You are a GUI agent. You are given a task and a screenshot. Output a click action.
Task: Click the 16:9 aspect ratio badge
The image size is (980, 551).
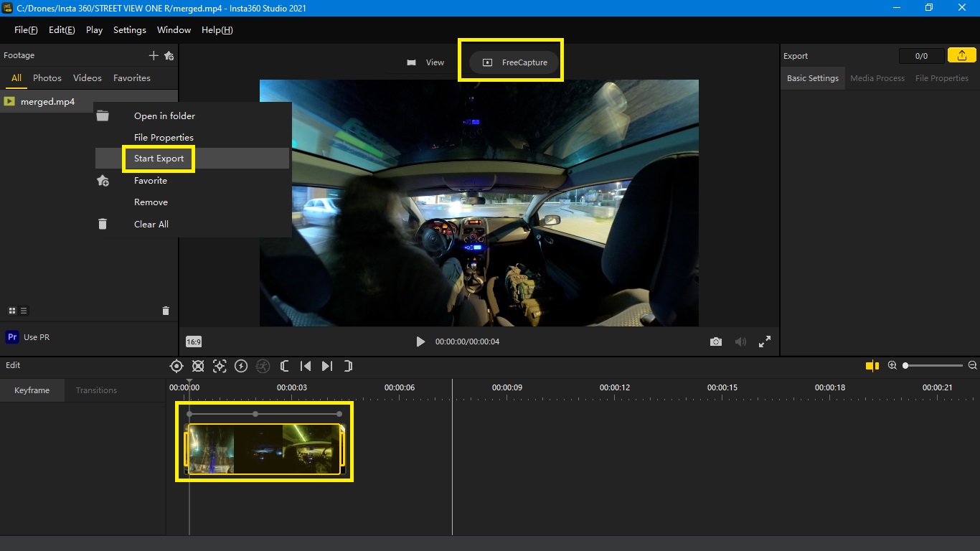coord(194,342)
